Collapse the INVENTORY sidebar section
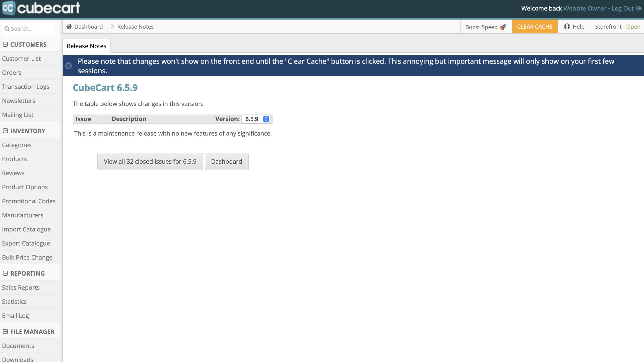The width and height of the screenshot is (644, 362). coord(5,131)
